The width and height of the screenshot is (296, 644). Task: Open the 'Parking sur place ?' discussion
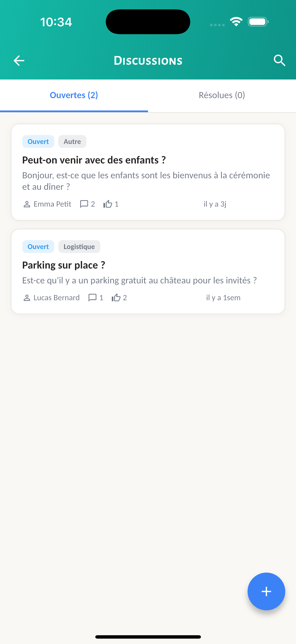click(64, 265)
